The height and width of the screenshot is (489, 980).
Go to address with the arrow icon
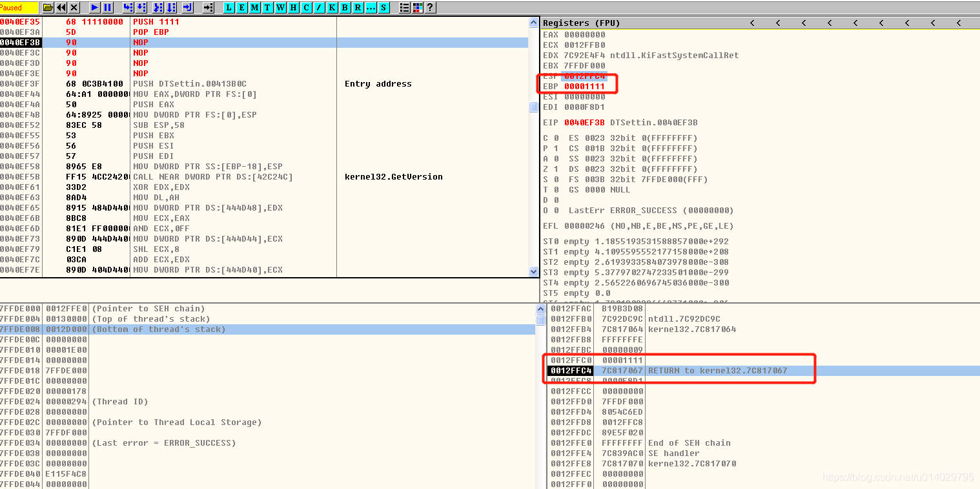[208, 8]
